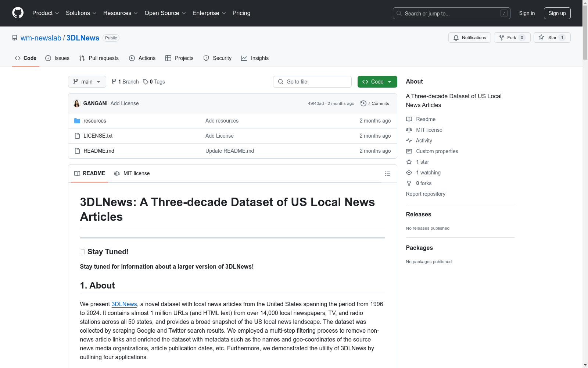
Task: View 1 watching watchers link
Action: tap(423, 173)
